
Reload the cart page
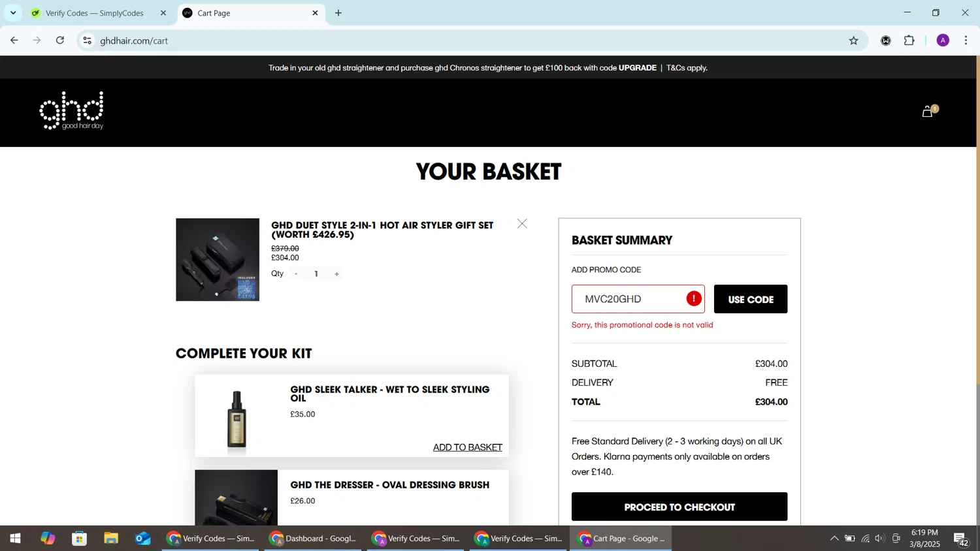tap(60, 40)
